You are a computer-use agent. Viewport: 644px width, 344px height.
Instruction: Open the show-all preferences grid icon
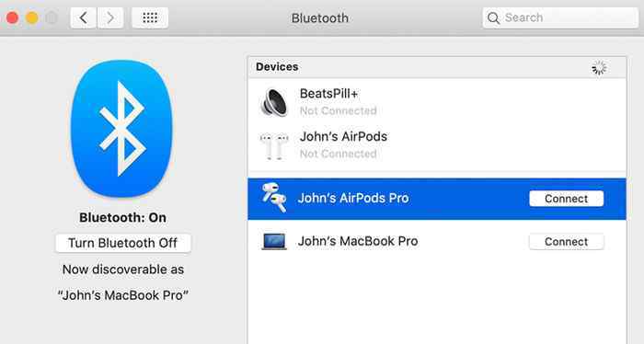click(150, 17)
